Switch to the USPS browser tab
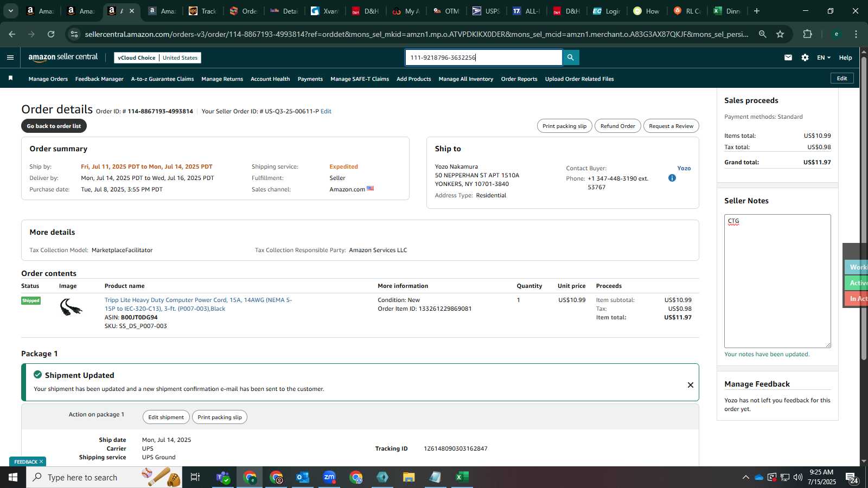 click(x=487, y=11)
